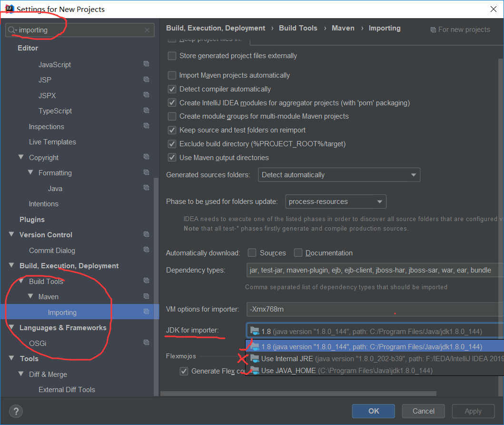Toggle Use Maven output directories
Viewport: 504px width, 425px height.
click(172, 158)
